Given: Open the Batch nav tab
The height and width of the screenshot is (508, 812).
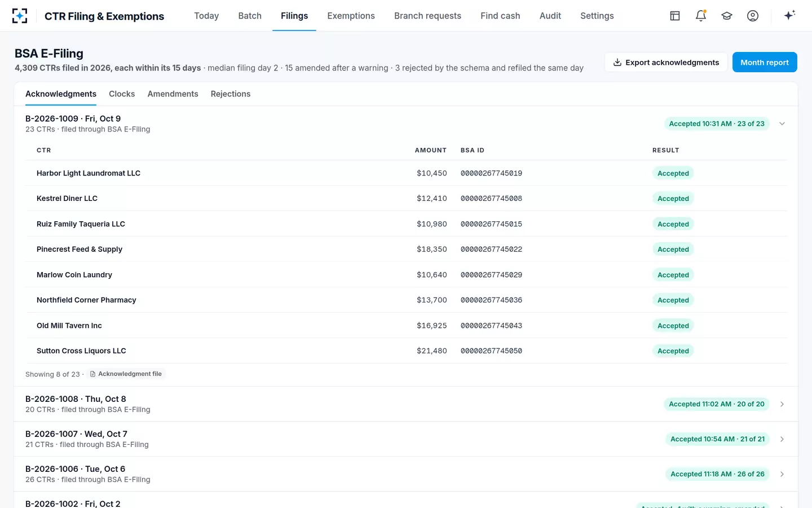Looking at the screenshot, I should pyautogui.click(x=250, y=16).
